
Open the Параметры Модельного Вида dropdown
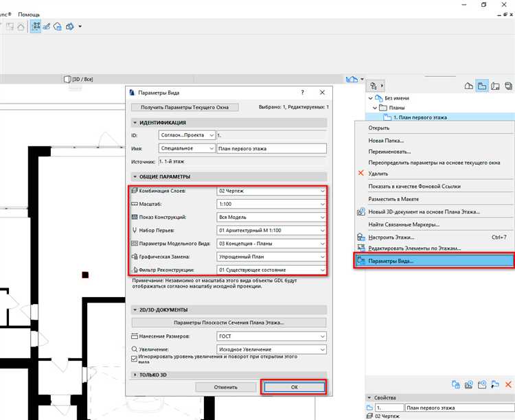point(271,244)
